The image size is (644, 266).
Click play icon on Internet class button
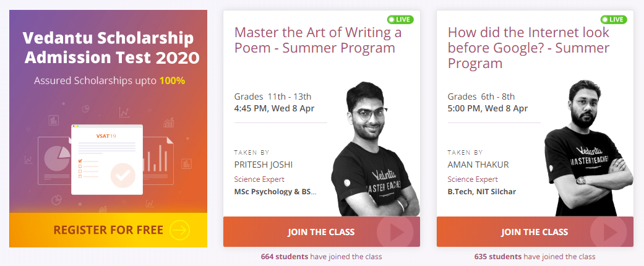[609, 232]
